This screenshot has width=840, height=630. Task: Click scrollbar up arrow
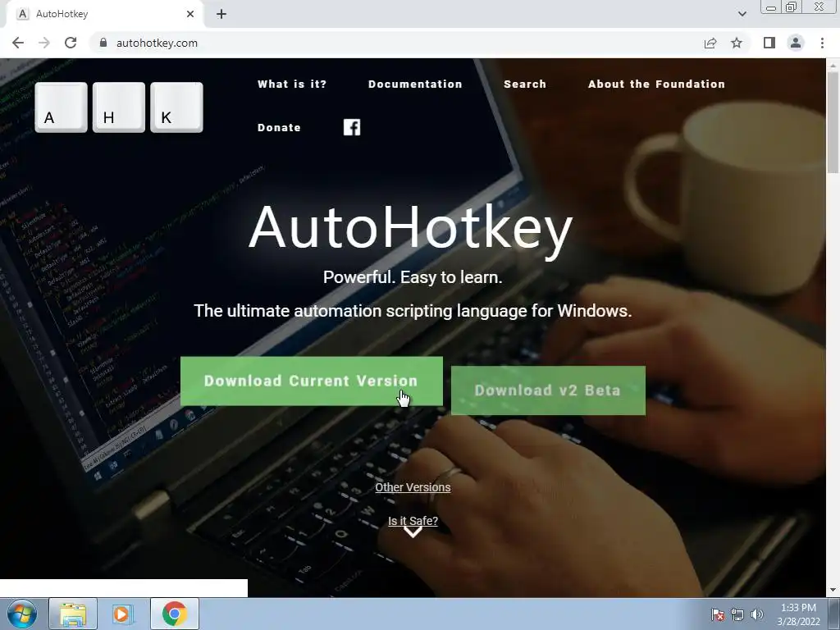833,64
